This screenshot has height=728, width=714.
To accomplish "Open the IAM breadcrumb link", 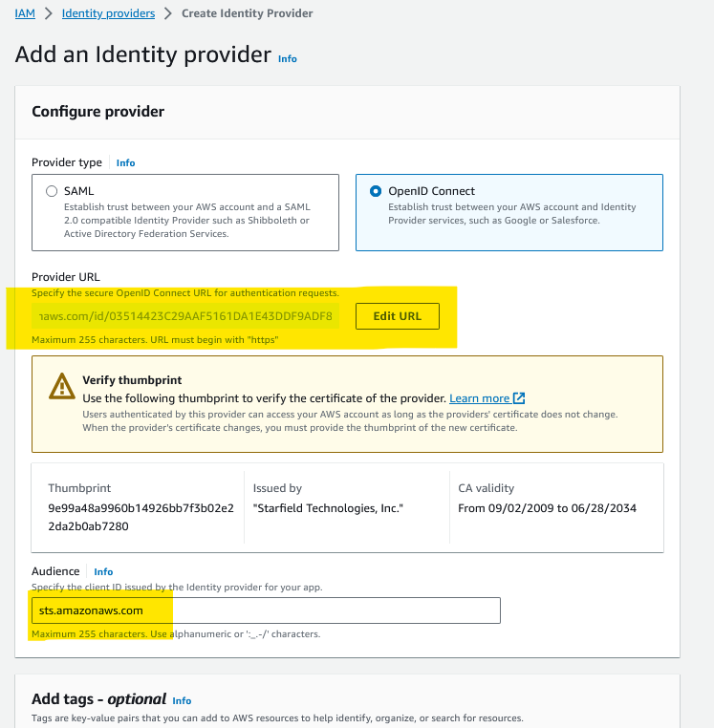I will 25,13.
